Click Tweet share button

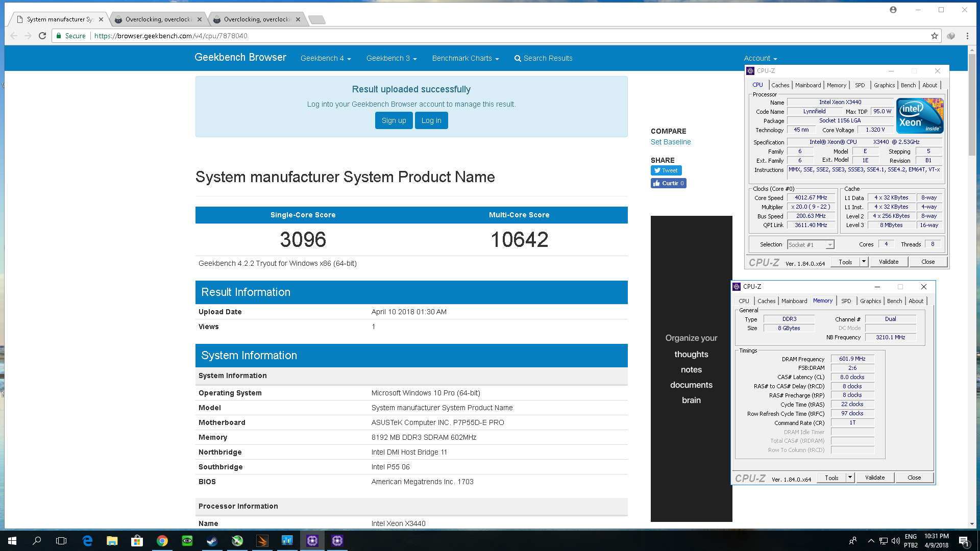point(666,170)
